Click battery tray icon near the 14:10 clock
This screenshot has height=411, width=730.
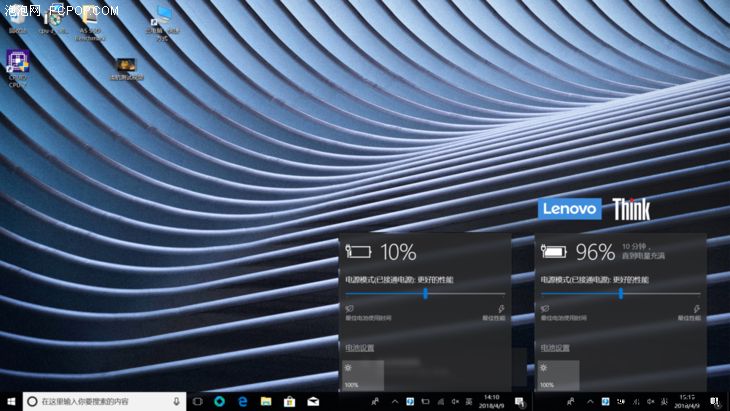[425, 401]
